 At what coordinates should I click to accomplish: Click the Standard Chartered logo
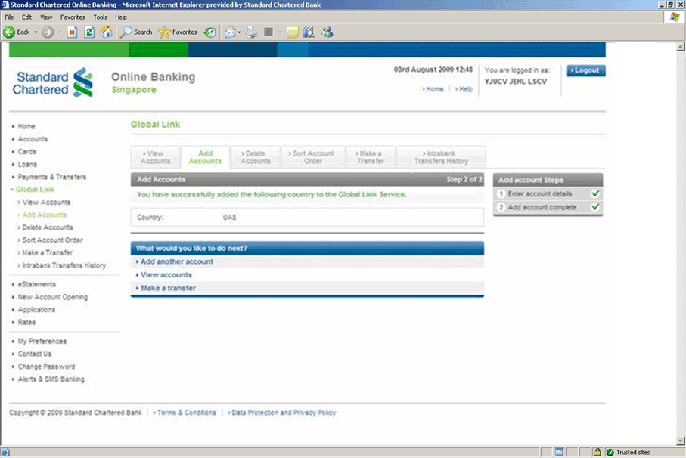tap(52, 83)
